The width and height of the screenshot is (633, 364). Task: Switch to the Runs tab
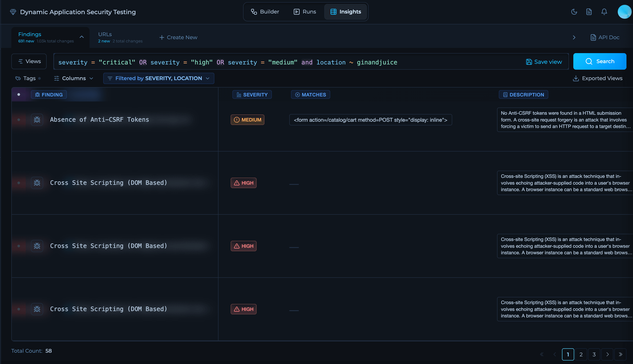pyautogui.click(x=305, y=12)
